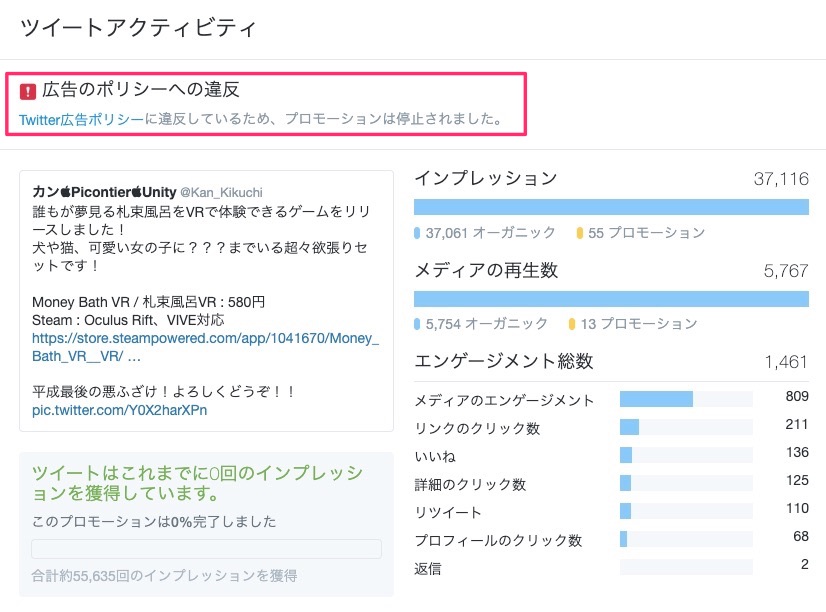
Task: Click the プロフィールのクリック数 bar
Action: point(686,538)
